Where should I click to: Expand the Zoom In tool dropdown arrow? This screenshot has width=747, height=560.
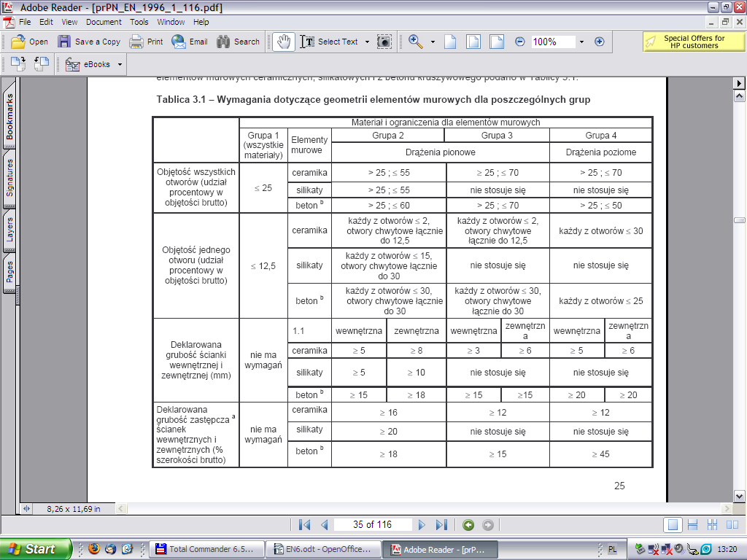tap(433, 42)
